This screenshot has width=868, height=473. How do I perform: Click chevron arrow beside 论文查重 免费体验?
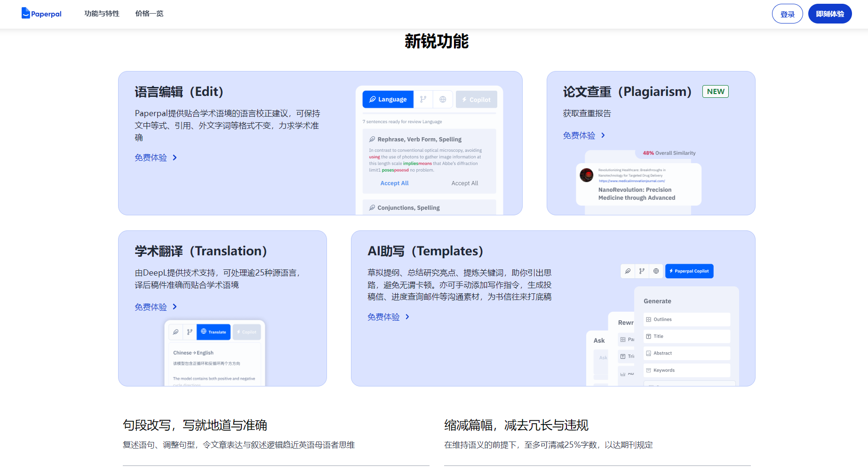point(603,135)
